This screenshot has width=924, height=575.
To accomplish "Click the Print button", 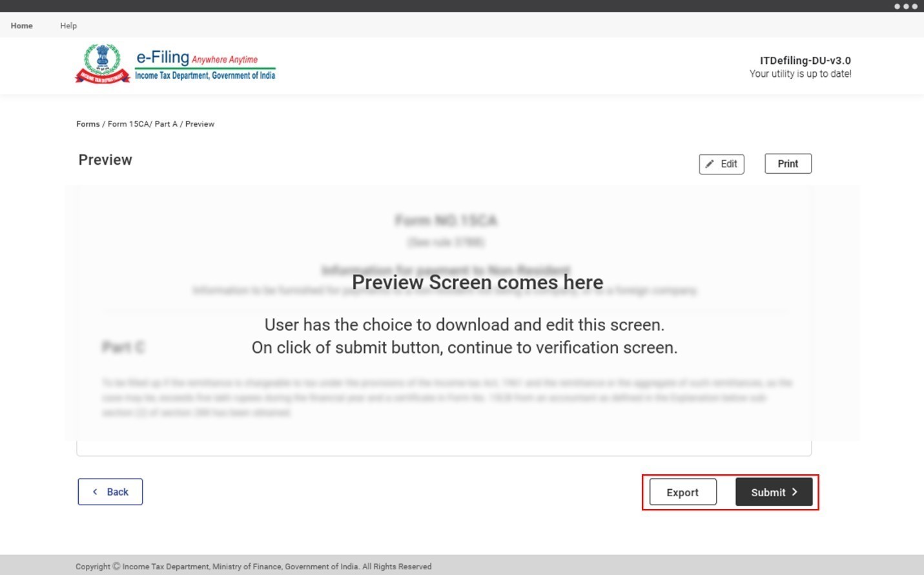I will [788, 164].
